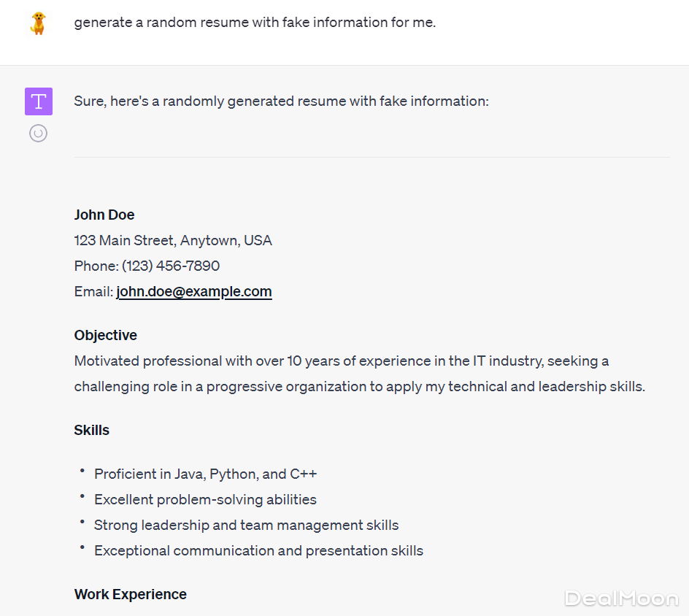Click the "Motivated professional" objective line
689x616 pixels.
point(341,361)
